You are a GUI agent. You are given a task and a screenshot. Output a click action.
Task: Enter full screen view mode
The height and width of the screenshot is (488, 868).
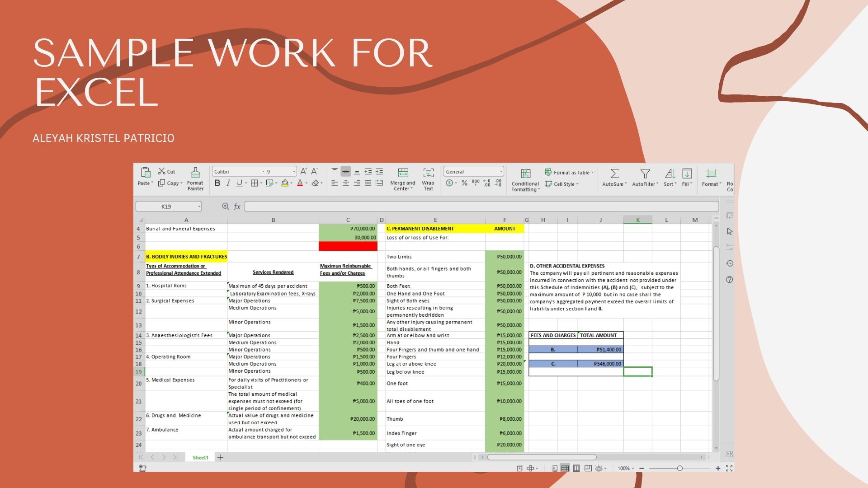coord(729,468)
